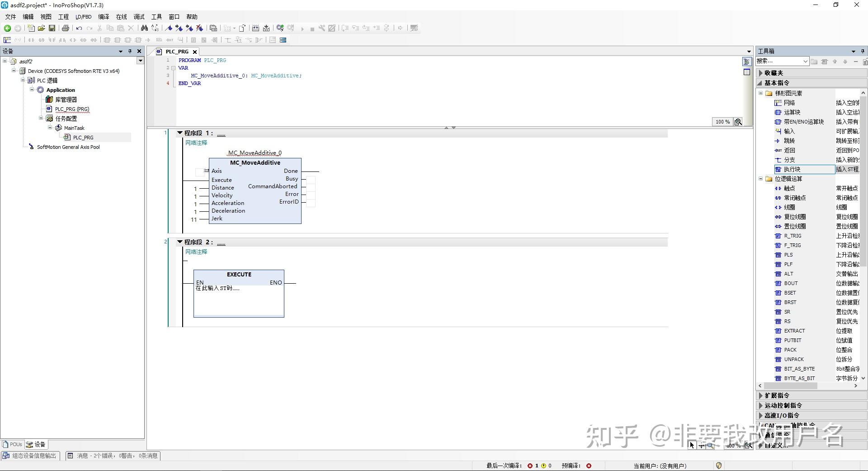Click the 100 % zoom level box
The width and height of the screenshot is (868, 471).
pos(722,122)
